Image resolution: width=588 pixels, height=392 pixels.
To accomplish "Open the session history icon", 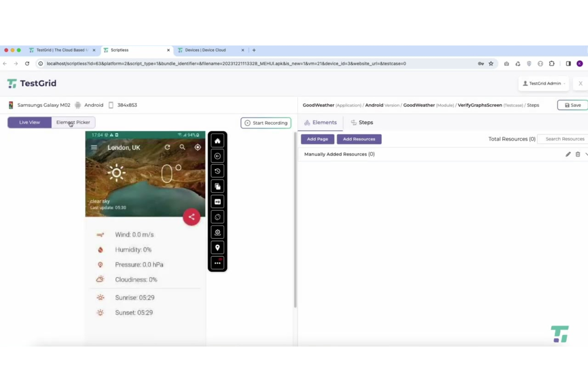I will (217, 171).
